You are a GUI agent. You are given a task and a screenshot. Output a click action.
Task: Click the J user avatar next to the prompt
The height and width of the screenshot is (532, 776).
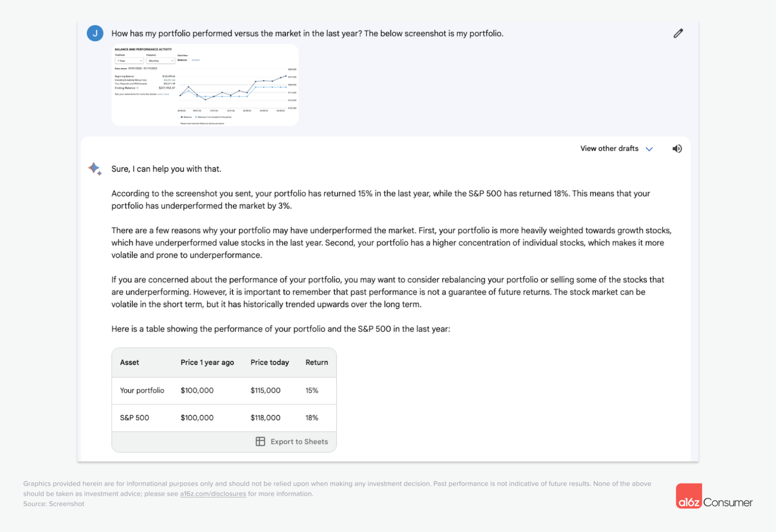click(x=94, y=33)
